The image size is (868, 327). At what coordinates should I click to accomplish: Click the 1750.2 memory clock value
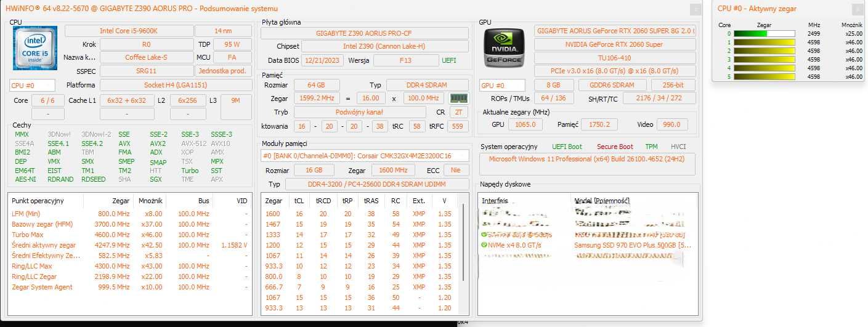pyautogui.click(x=599, y=124)
